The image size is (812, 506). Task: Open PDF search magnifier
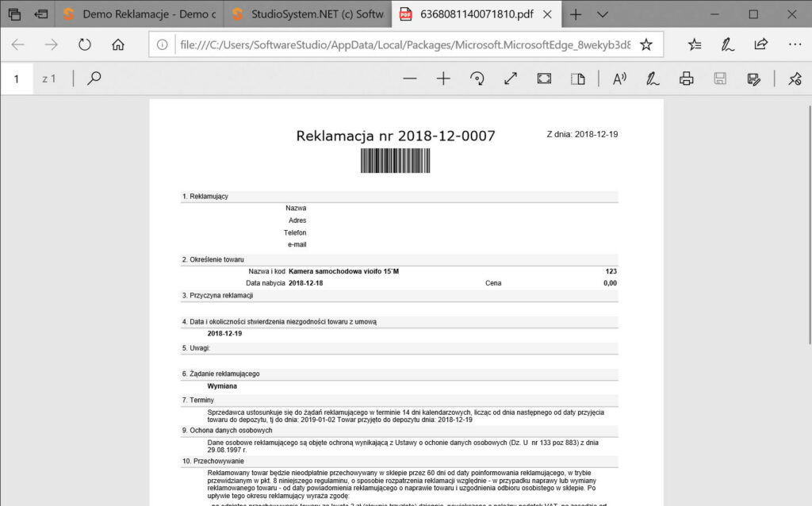(x=94, y=79)
